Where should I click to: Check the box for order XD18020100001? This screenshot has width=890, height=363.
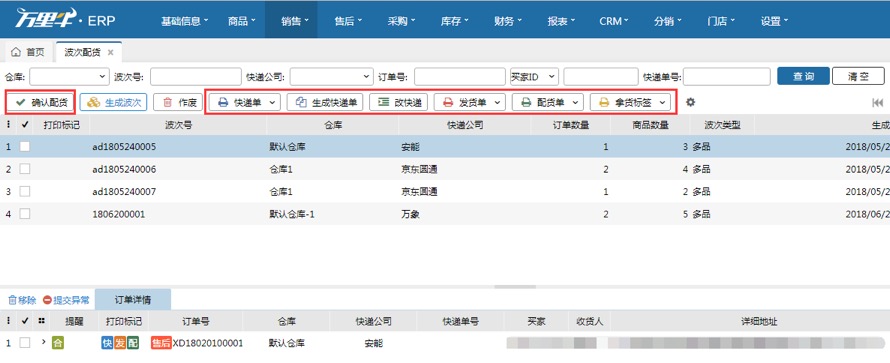coord(25,343)
